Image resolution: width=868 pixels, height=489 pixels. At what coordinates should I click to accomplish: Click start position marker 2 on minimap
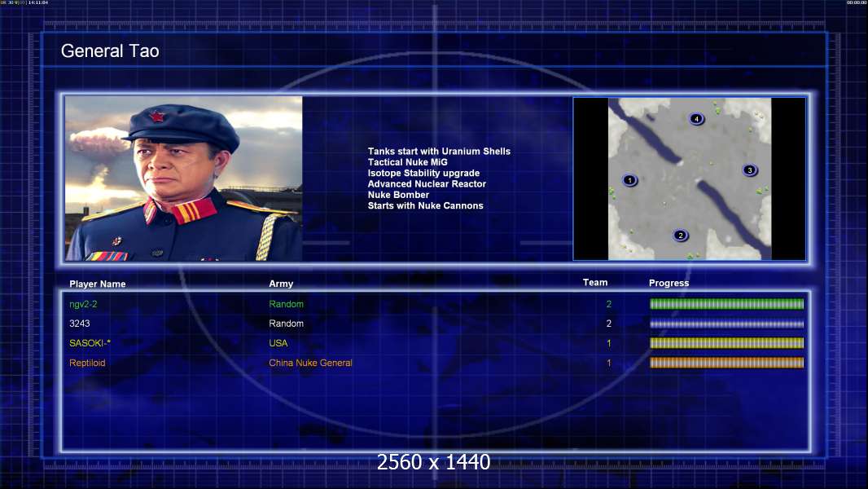tap(681, 236)
